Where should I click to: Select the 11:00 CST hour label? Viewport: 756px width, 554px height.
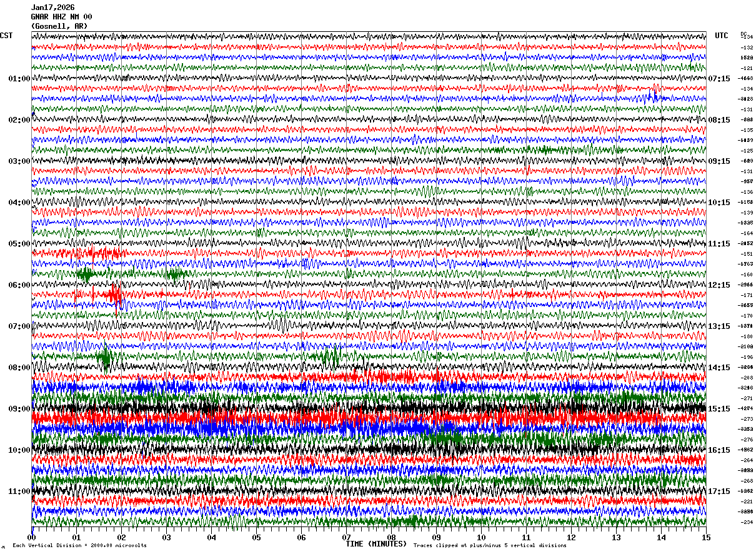pos(19,491)
